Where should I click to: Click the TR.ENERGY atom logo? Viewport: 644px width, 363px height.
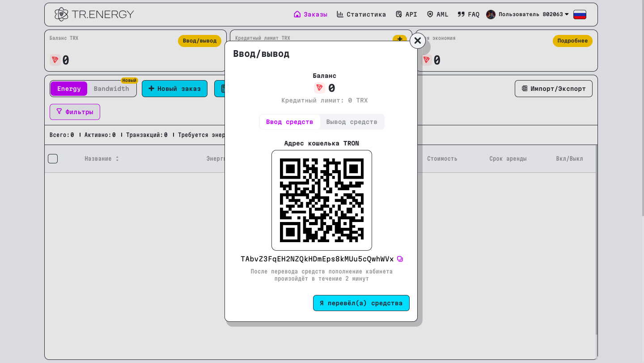tap(61, 14)
